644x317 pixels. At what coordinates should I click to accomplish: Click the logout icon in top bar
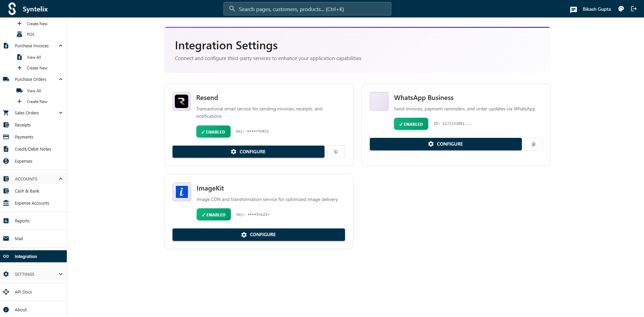coord(634,9)
